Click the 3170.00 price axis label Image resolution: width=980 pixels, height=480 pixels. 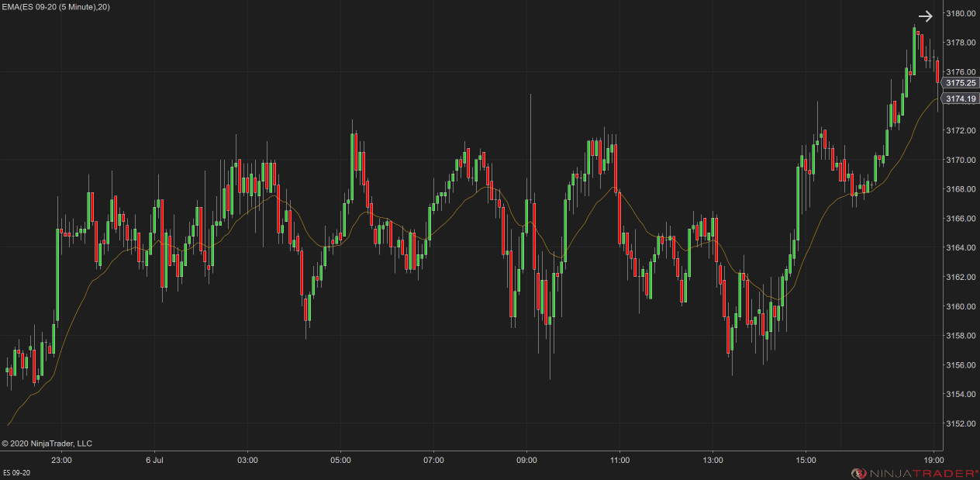961,160
